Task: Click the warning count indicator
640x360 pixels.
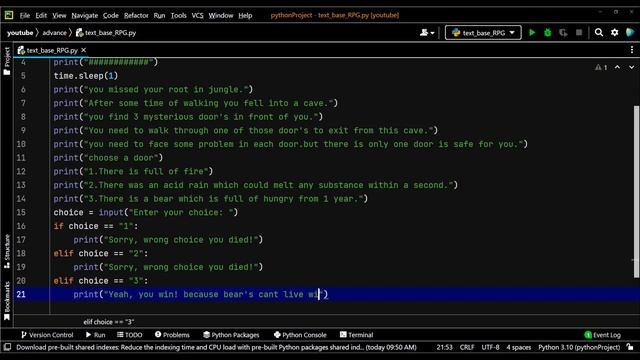Action: (x=601, y=67)
